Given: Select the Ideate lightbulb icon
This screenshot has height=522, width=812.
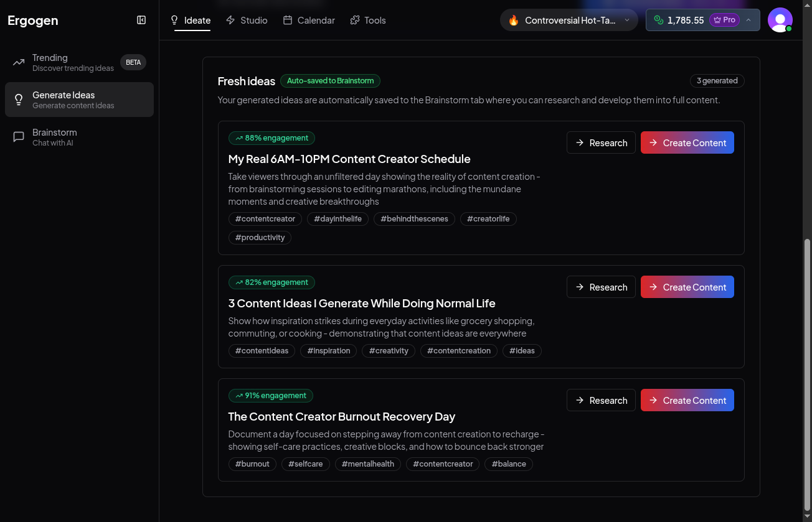Looking at the screenshot, I should coord(175,20).
